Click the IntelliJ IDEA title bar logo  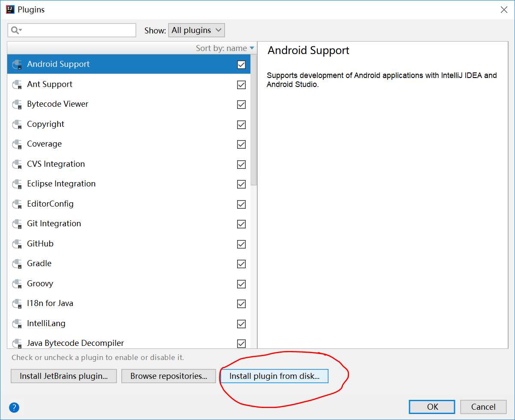click(10, 9)
